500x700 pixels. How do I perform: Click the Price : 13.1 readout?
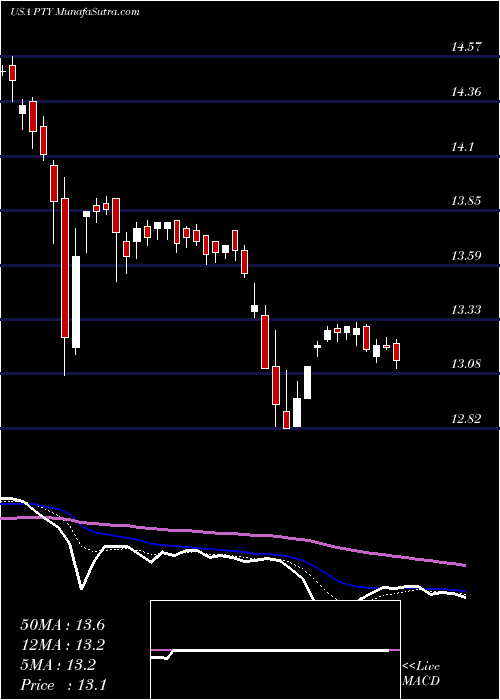click(62, 685)
